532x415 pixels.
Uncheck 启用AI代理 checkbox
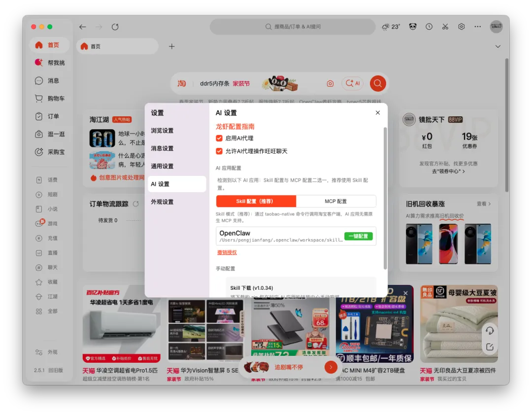[219, 138]
